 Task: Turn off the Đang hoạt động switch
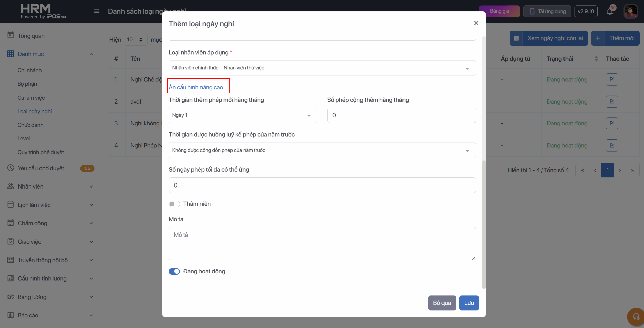coord(174,271)
